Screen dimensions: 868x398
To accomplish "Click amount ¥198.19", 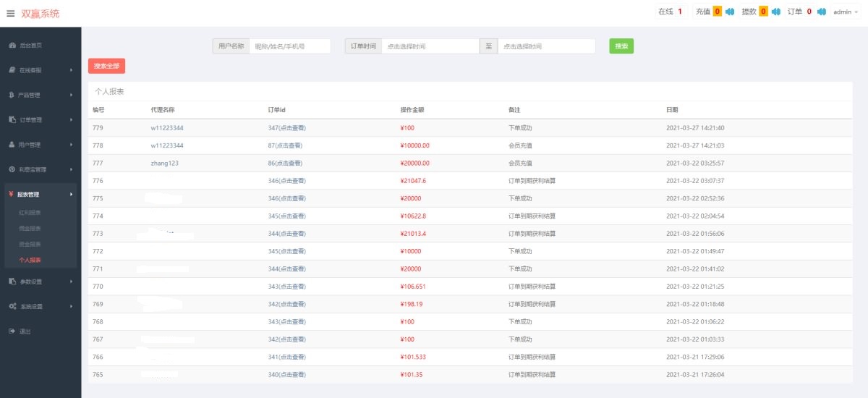I will pyautogui.click(x=411, y=304).
